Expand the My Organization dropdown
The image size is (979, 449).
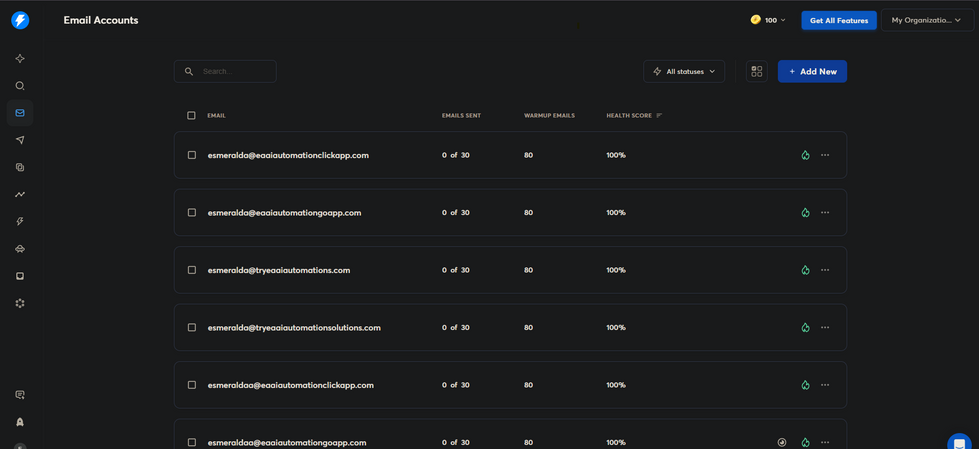926,20
